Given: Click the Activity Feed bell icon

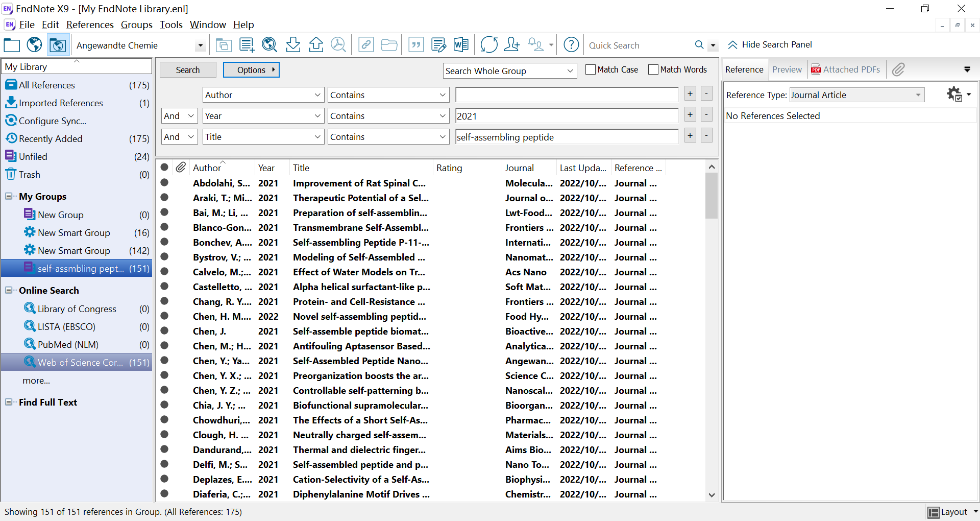Looking at the screenshot, I should click(535, 45).
